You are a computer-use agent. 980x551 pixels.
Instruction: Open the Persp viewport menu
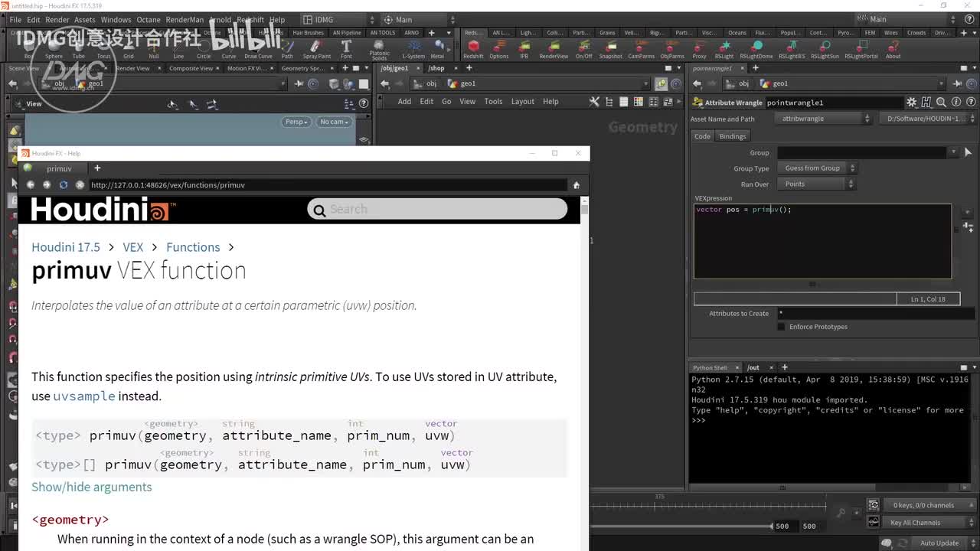coord(296,122)
